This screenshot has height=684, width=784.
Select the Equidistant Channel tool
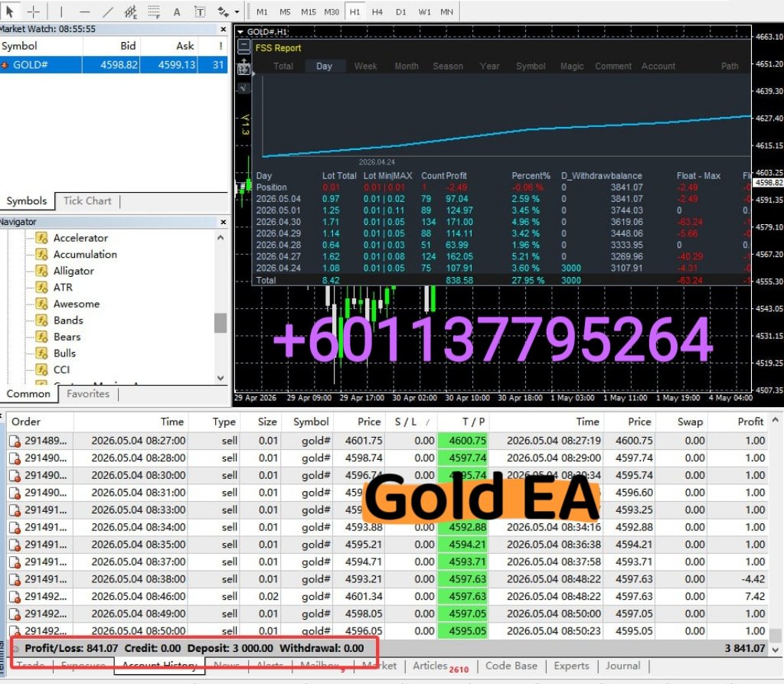click(130, 11)
